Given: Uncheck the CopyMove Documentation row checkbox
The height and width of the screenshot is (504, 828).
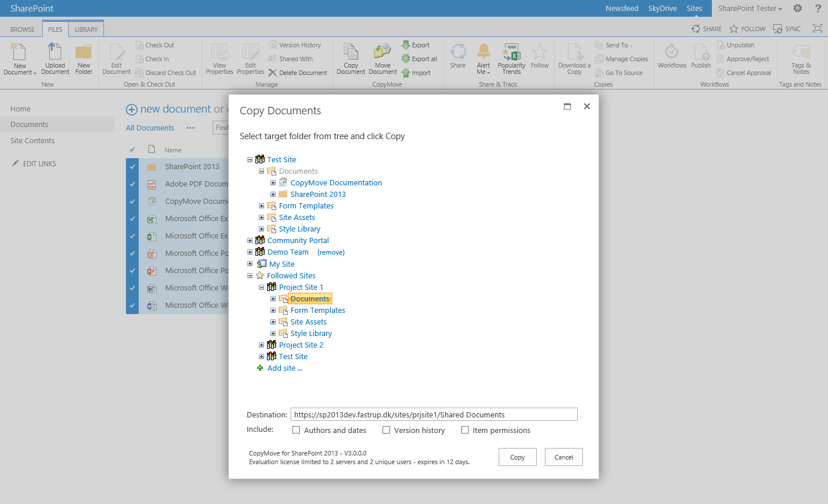Looking at the screenshot, I should [132, 201].
